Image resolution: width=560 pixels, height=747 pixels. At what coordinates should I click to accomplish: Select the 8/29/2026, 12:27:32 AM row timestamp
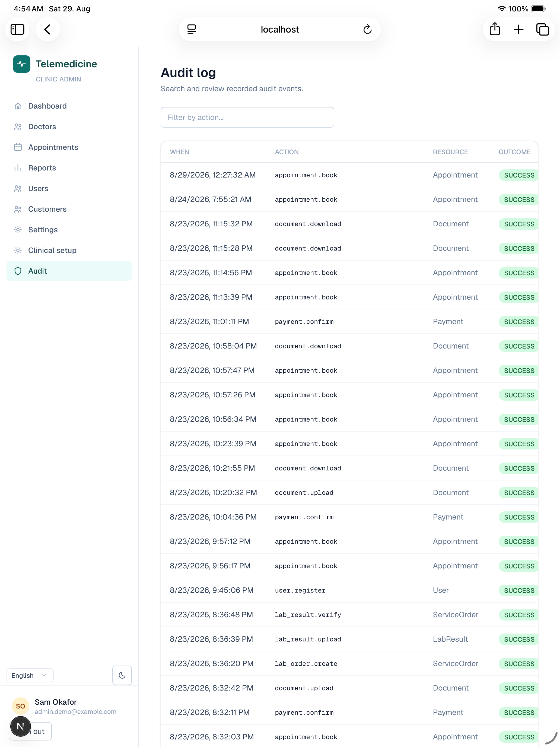(x=213, y=175)
